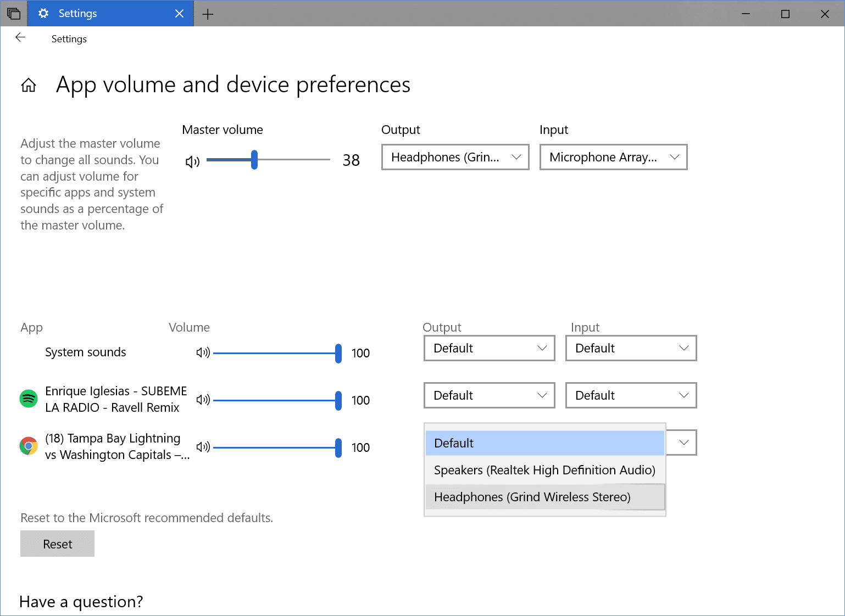Click the Home icon beside the page title
This screenshot has width=845, height=616.
(x=29, y=85)
